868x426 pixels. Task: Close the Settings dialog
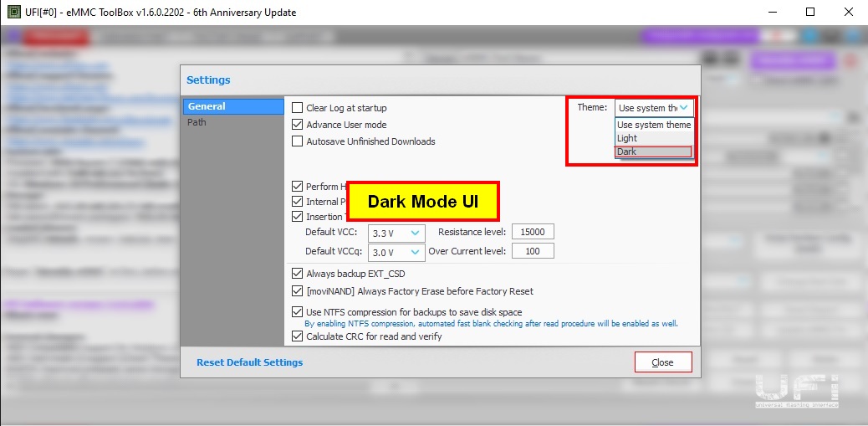coord(663,362)
